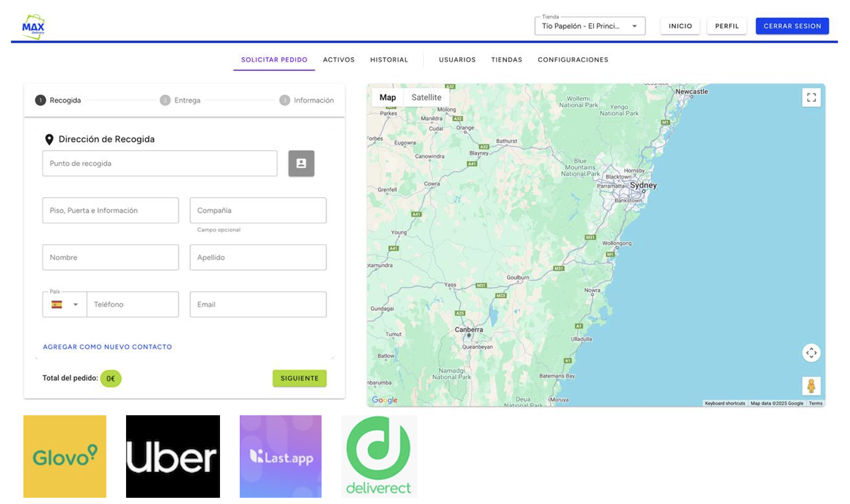Open the Tienda store dropdown
Image resolution: width=850 pixels, height=504 pixels.
coord(589,26)
